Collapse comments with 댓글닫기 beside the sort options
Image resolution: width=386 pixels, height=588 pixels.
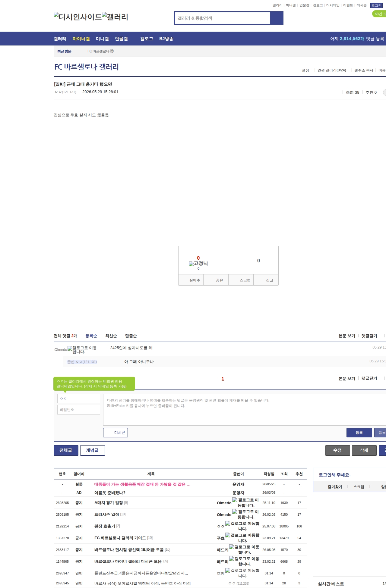[x=369, y=336]
